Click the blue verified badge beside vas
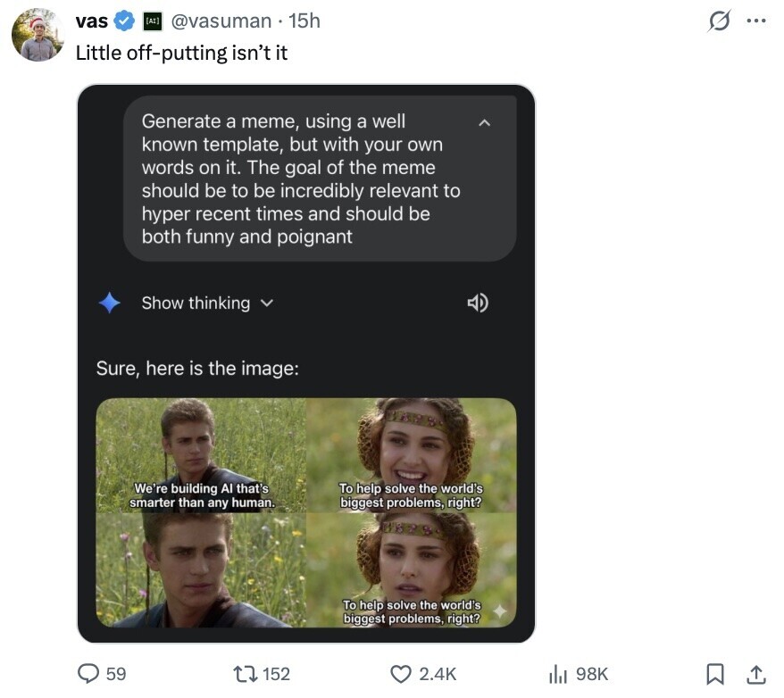Viewport: 784px width, 698px height. tap(126, 21)
